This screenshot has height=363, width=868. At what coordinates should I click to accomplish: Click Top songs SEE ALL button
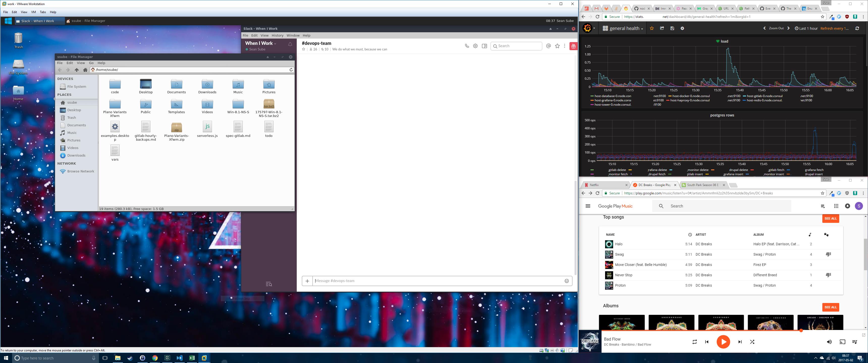tap(830, 219)
